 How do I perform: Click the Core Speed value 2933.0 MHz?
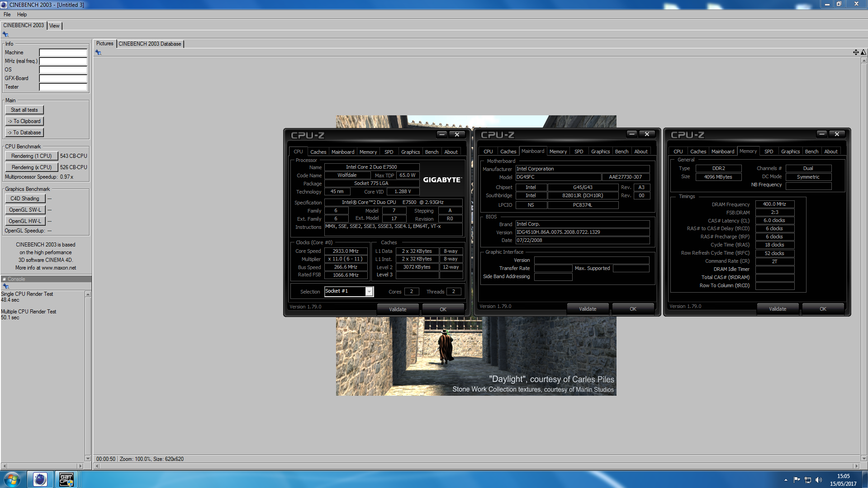pos(346,251)
